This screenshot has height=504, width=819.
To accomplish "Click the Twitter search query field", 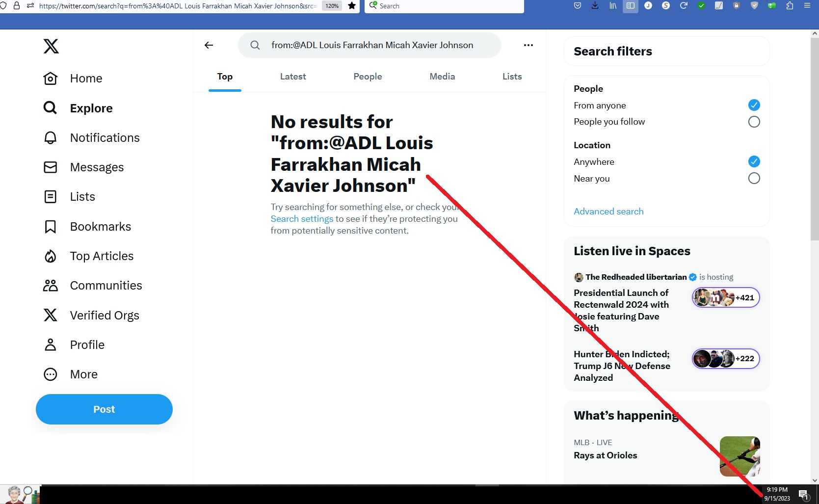I will (x=373, y=45).
